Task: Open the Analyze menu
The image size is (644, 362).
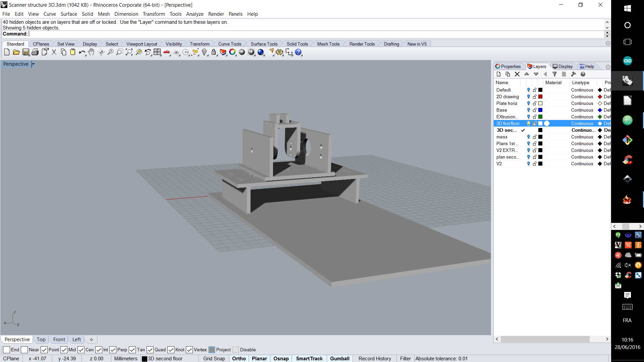Action: click(195, 14)
